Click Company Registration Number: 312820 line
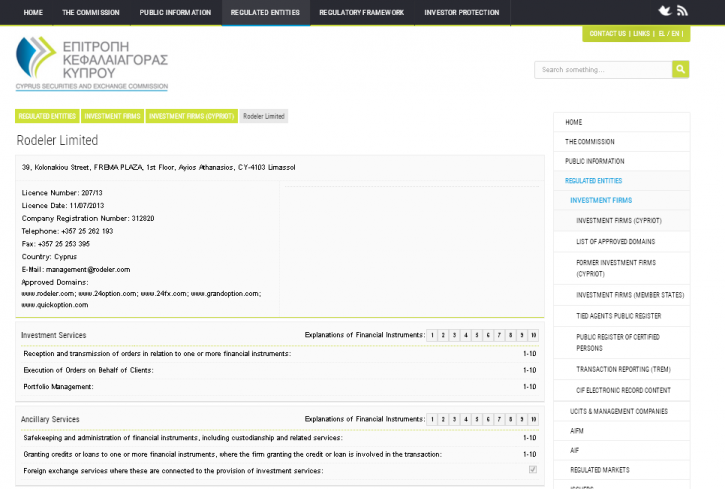The height and width of the screenshot is (489, 725). [x=88, y=218]
